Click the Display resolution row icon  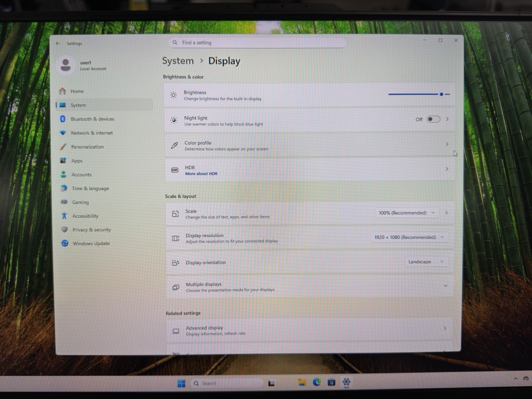175,238
